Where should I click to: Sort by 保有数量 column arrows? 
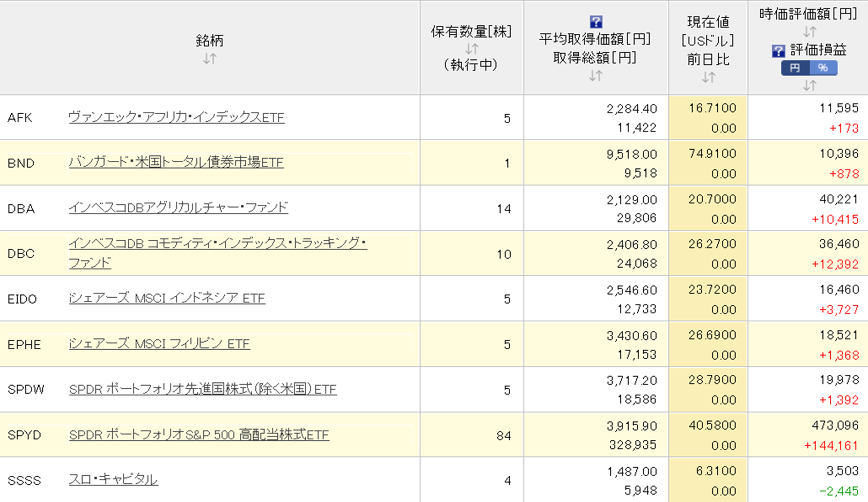coord(472,49)
